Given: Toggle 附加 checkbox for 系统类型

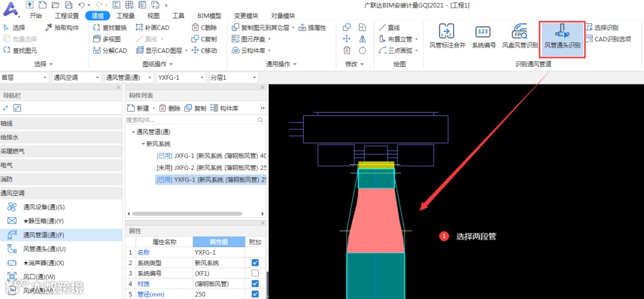Looking at the screenshot, I should (255, 263).
